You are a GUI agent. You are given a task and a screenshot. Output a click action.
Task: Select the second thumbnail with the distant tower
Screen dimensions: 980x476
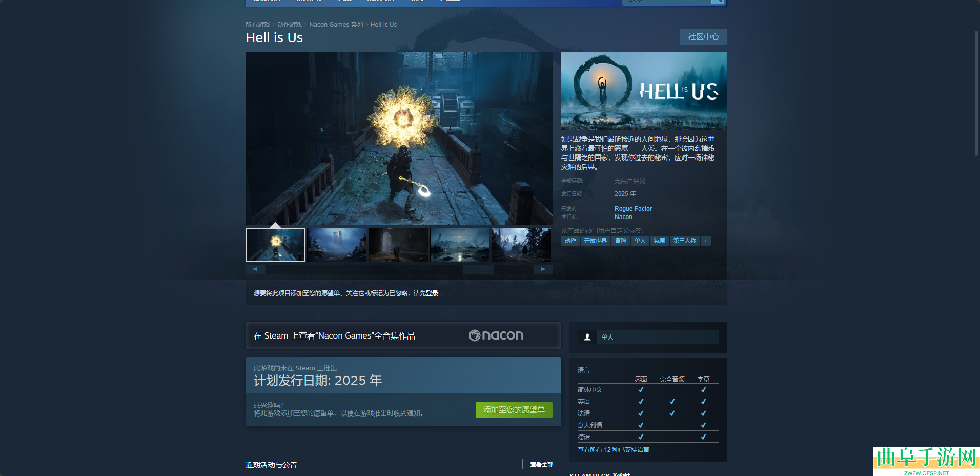(x=337, y=245)
